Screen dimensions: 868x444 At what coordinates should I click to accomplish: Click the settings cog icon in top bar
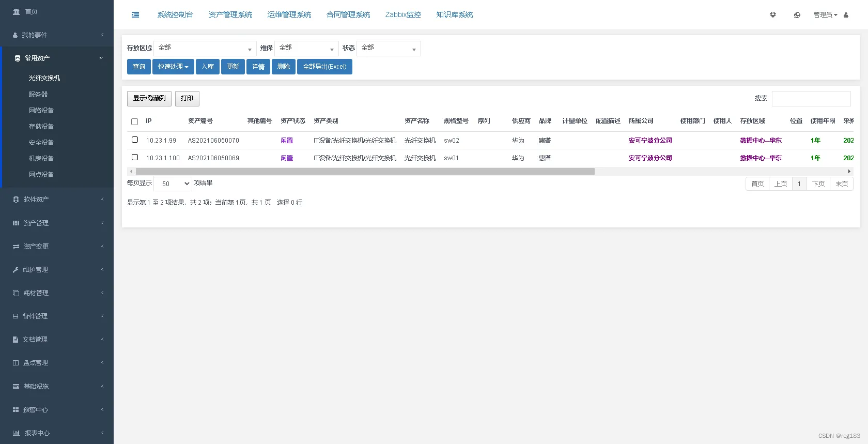point(773,15)
